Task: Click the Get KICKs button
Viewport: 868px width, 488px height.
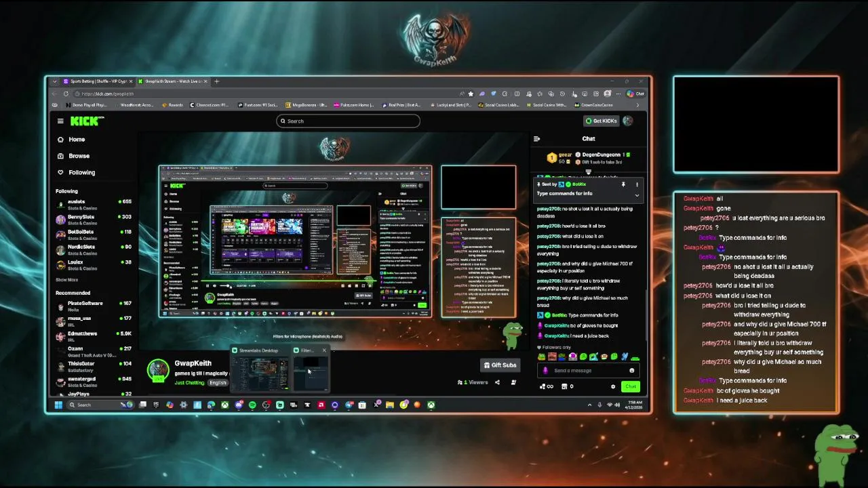Action: coord(602,121)
